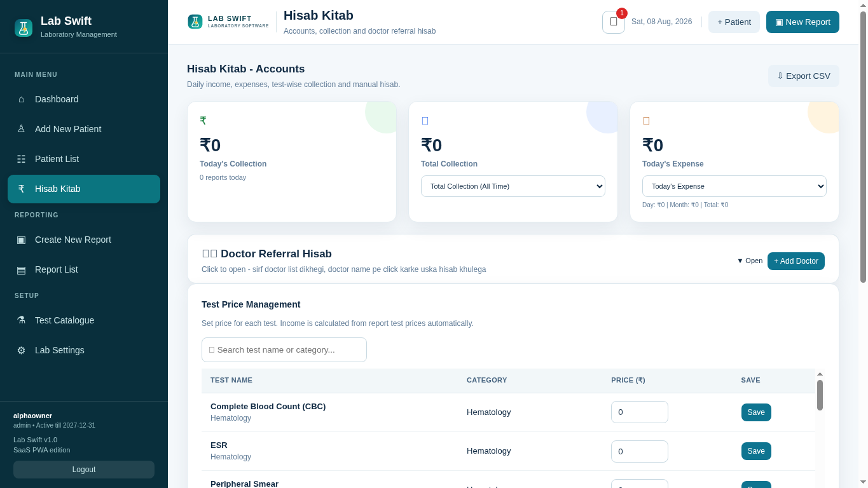Select Hisab Kitab menu item
Screen dimensions: 868x488
pyautogui.click(x=84, y=189)
